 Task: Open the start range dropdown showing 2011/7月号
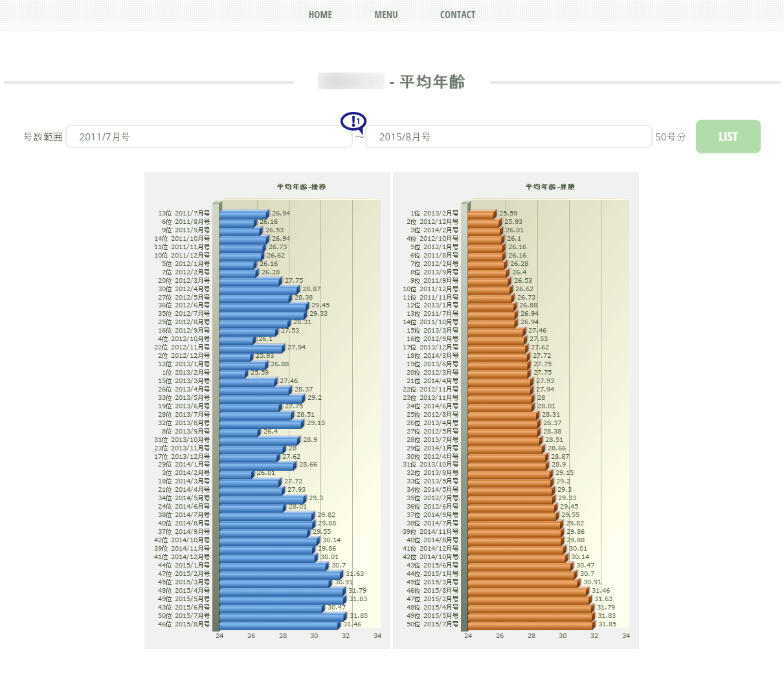208,137
